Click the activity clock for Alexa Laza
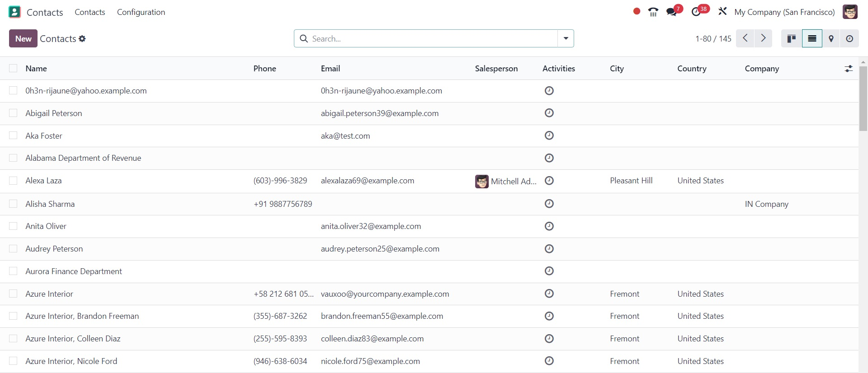868x373 pixels. (549, 181)
